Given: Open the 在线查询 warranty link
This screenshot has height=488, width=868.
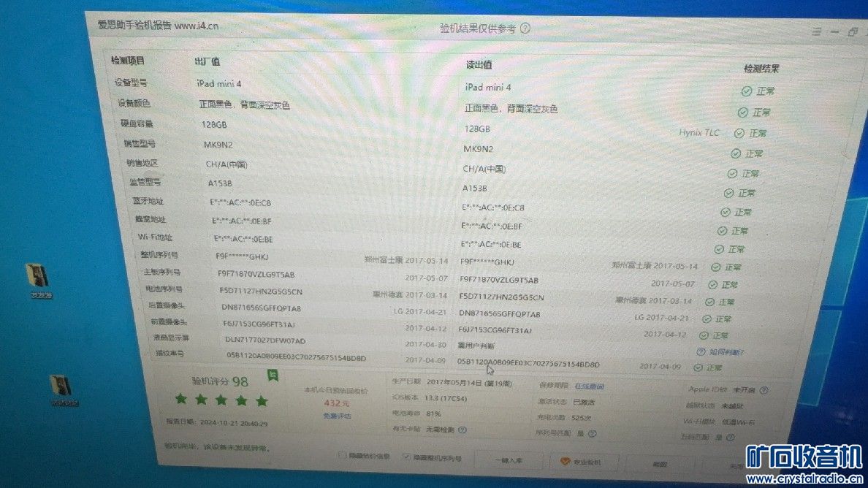Looking at the screenshot, I should 589,386.
